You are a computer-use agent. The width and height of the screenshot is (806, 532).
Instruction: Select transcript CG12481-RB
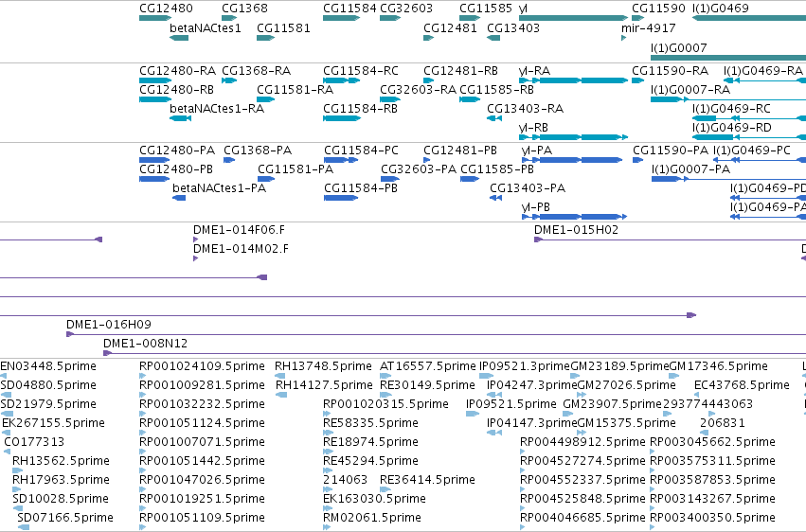429,80
